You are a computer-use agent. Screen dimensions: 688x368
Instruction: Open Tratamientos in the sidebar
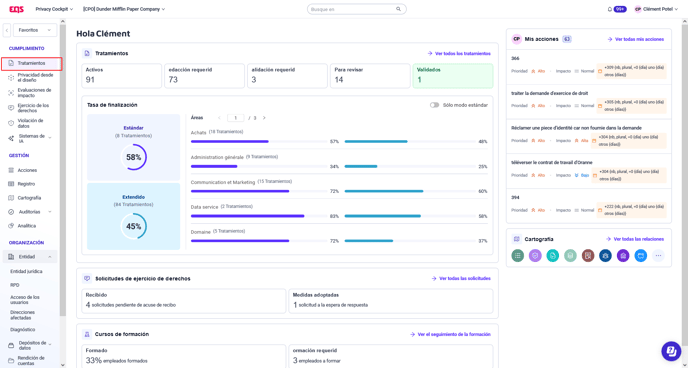[31, 64]
